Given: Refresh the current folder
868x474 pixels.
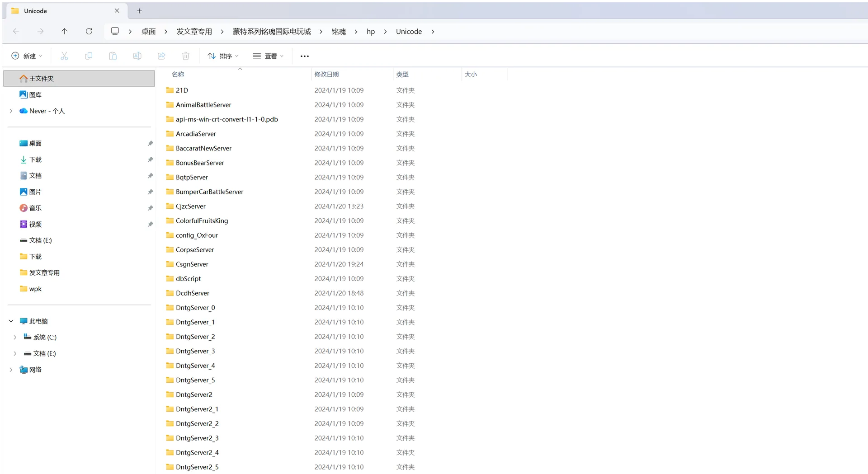Looking at the screenshot, I should pos(89,31).
